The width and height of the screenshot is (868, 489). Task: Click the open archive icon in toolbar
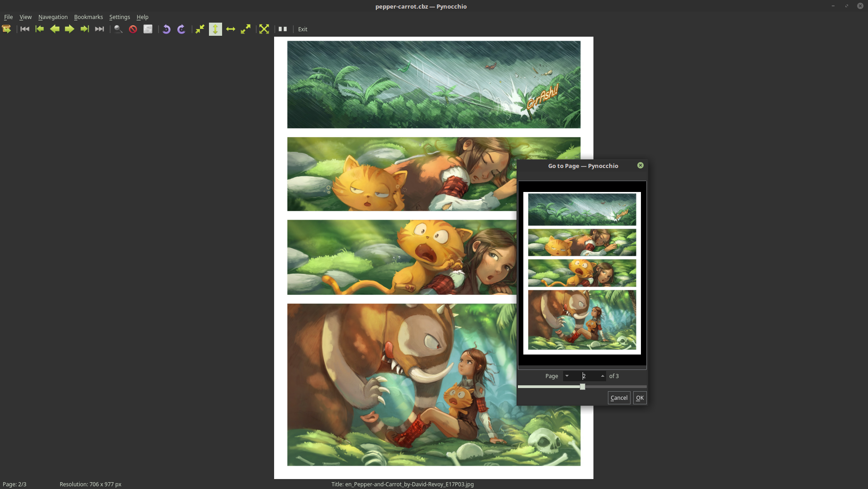pos(6,29)
